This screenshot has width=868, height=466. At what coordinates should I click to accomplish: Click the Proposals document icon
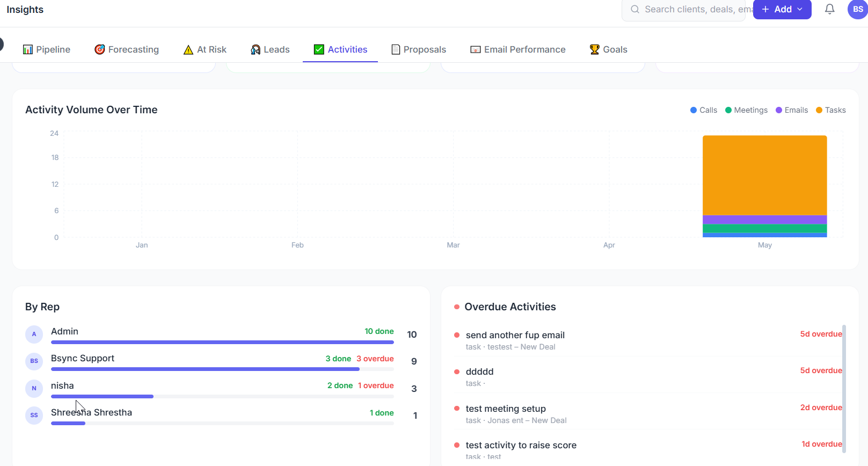(x=396, y=49)
